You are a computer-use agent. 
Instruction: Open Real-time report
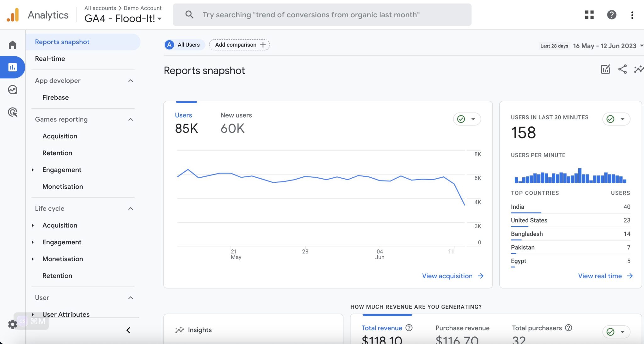tap(50, 58)
